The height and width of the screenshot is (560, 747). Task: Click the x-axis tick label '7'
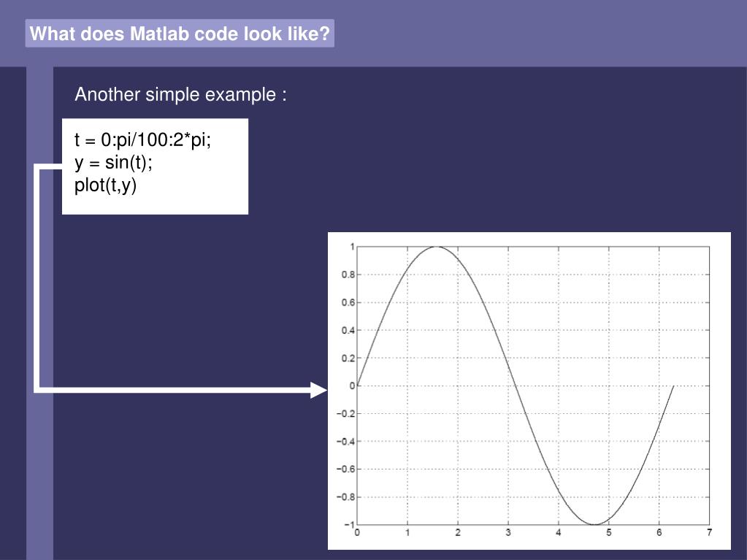pyautogui.click(x=709, y=533)
